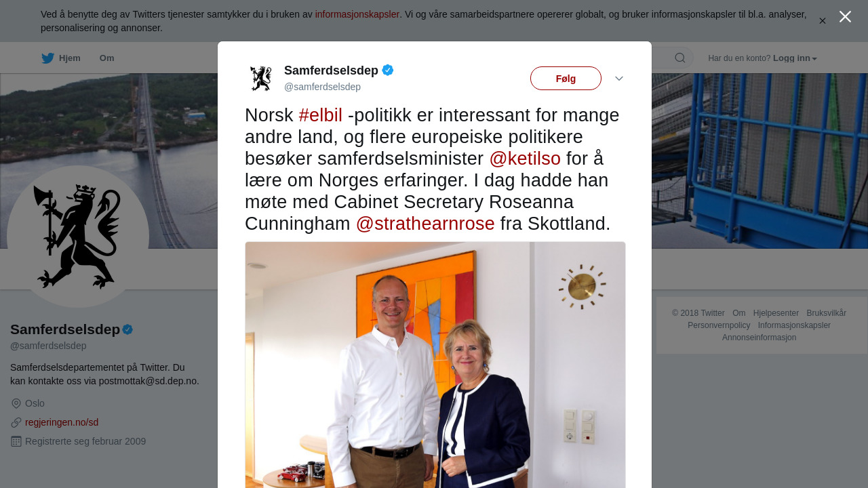Dismiss the cookie notice banner with its small X
The image size is (868, 488).
coord(823,21)
